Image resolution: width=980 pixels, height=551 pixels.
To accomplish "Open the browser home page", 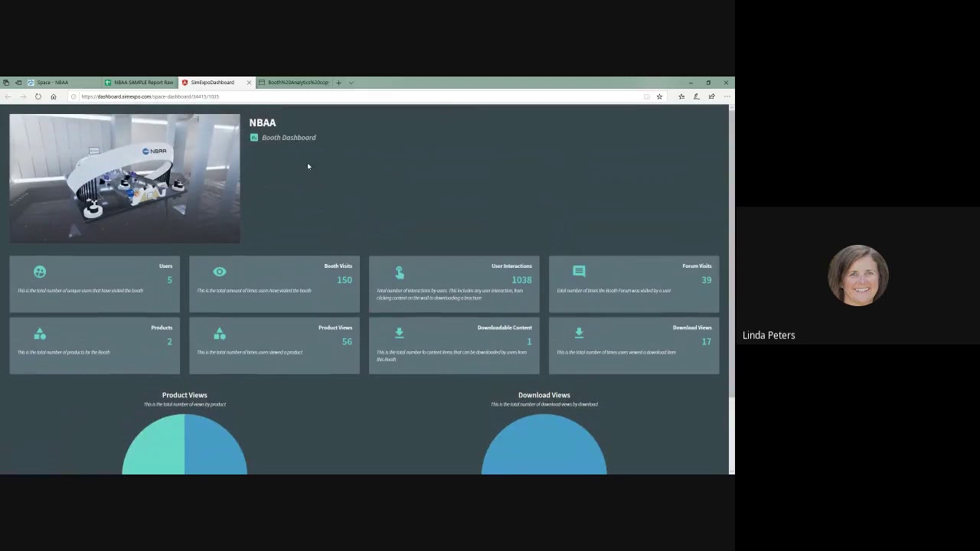I will point(54,96).
